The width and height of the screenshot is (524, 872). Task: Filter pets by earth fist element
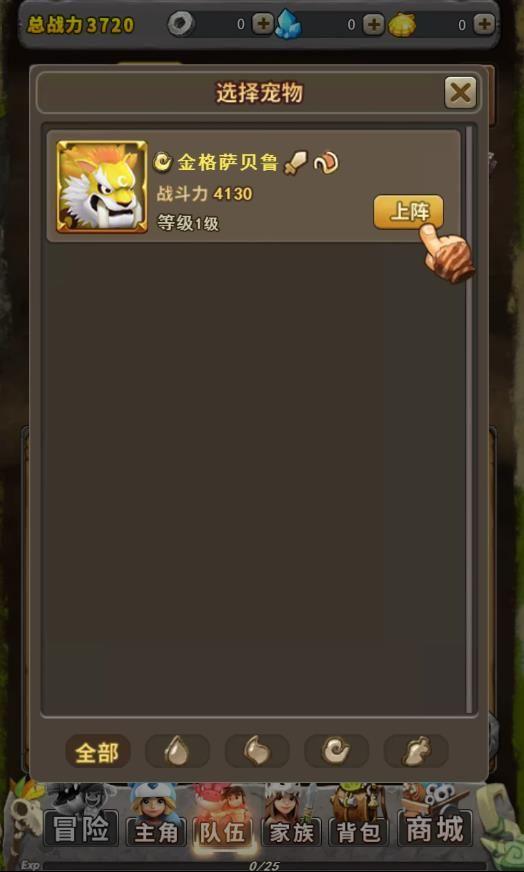416,752
